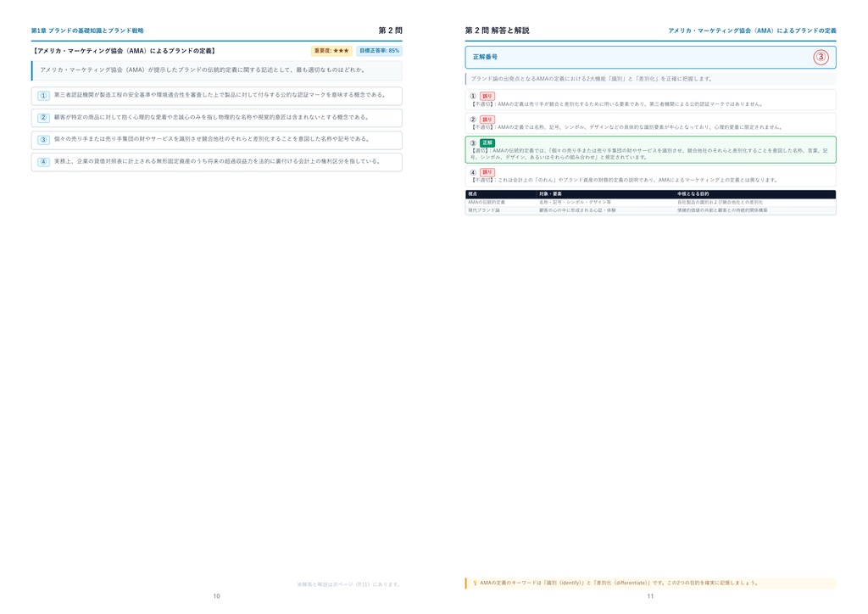Click the table cell '情緒的価値の共創と顧客との持続的関係構築'
Screen dimensions: 868x614
tap(722, 210)
